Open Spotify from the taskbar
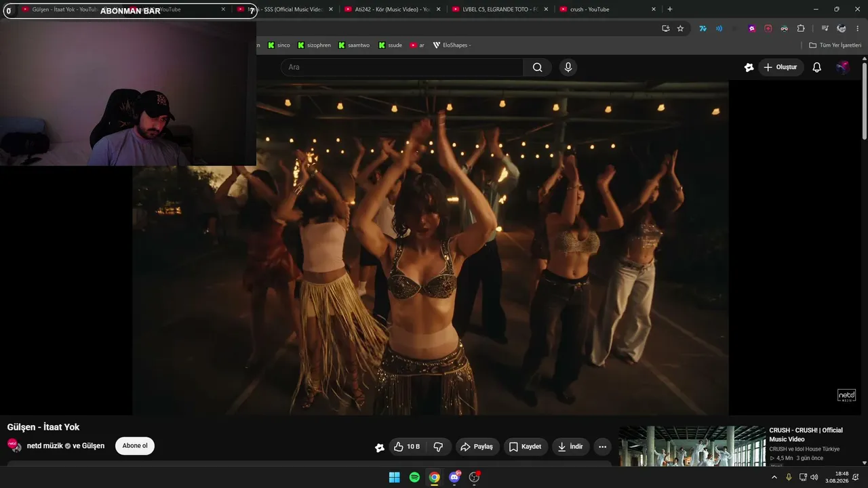 coord(414,477)
